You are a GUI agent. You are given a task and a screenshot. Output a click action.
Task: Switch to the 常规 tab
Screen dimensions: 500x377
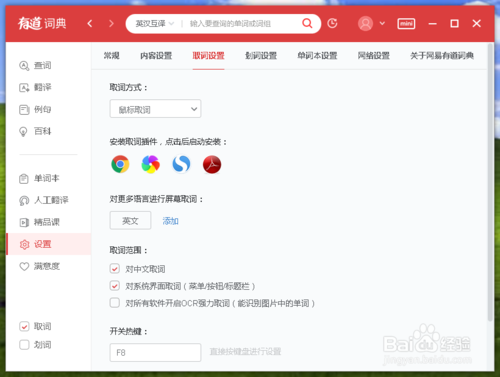(x=111, y=56)
